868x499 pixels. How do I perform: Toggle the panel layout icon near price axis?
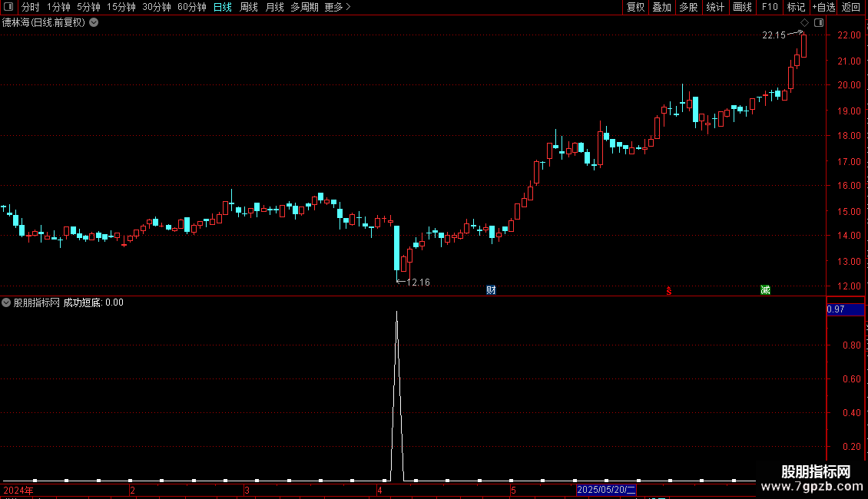[819, 23]
